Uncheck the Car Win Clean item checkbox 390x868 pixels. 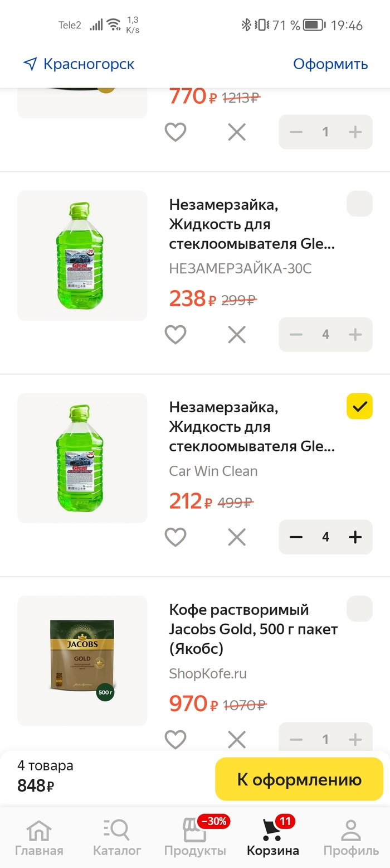(359, 406)
